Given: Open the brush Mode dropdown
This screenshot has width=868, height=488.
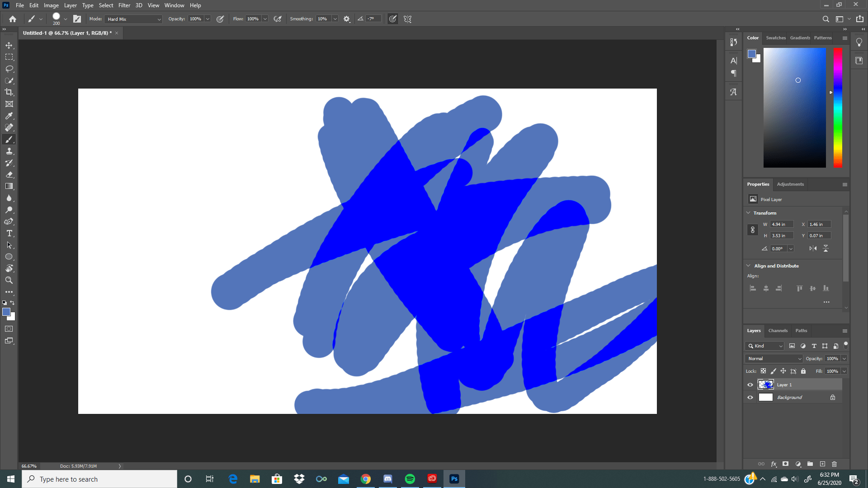Looking at the screenshot, I should (133, 19).
